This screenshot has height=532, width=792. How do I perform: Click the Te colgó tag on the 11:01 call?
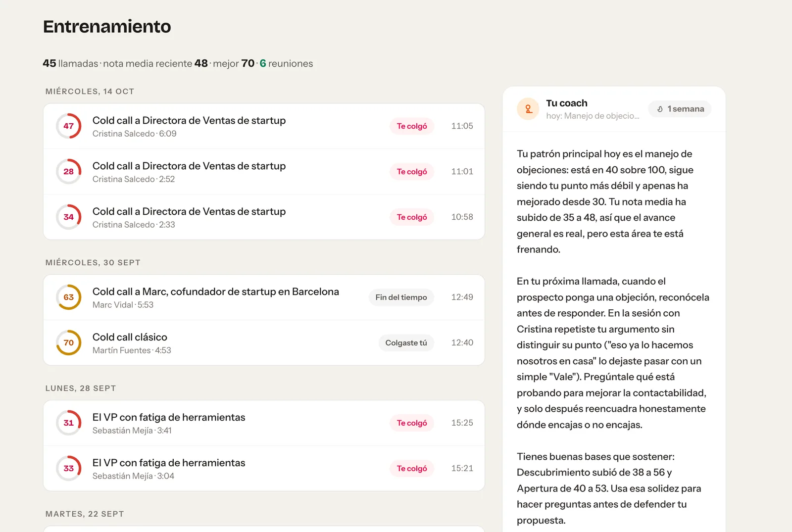point(412,172)
